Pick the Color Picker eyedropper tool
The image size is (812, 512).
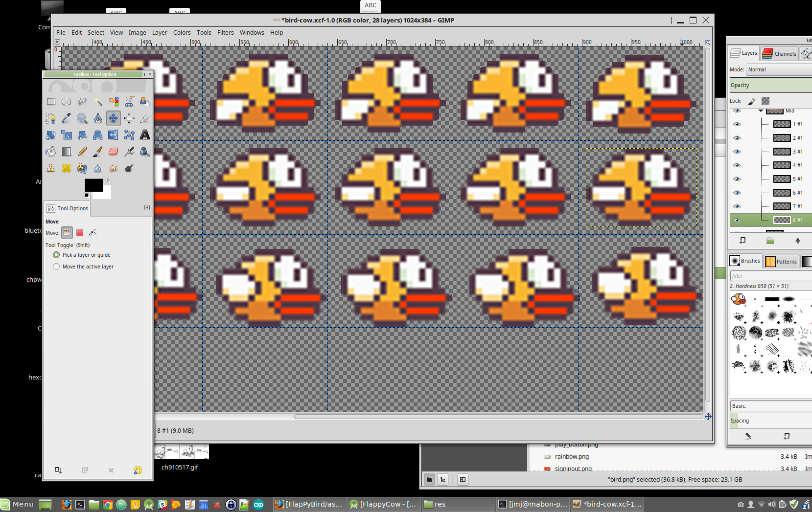point(67,118)
